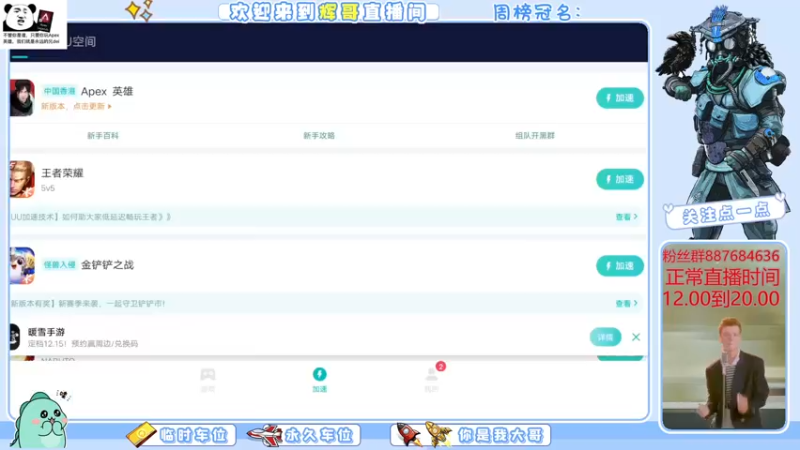Click the 暖雪手游 title text
The image size is (800, 450).
pyautogui.click(x=46, y=332)
